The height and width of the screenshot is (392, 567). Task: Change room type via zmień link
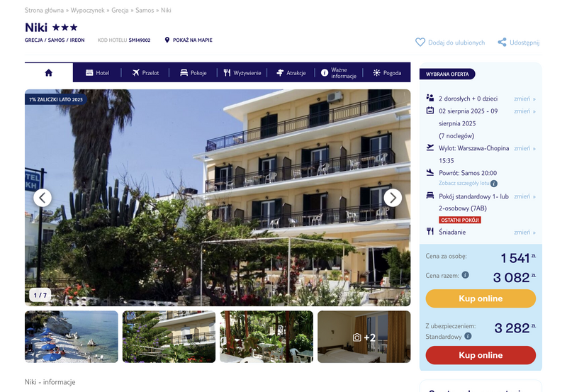524,196
